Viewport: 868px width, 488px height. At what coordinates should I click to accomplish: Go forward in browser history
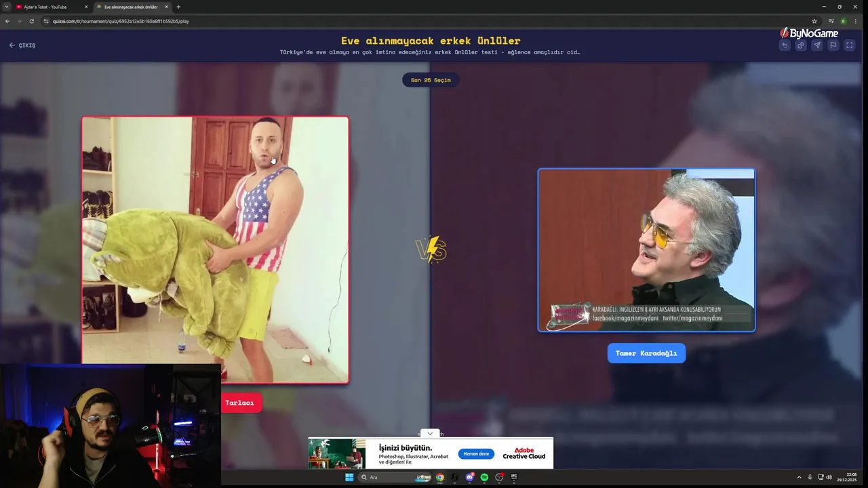(19, 21)
